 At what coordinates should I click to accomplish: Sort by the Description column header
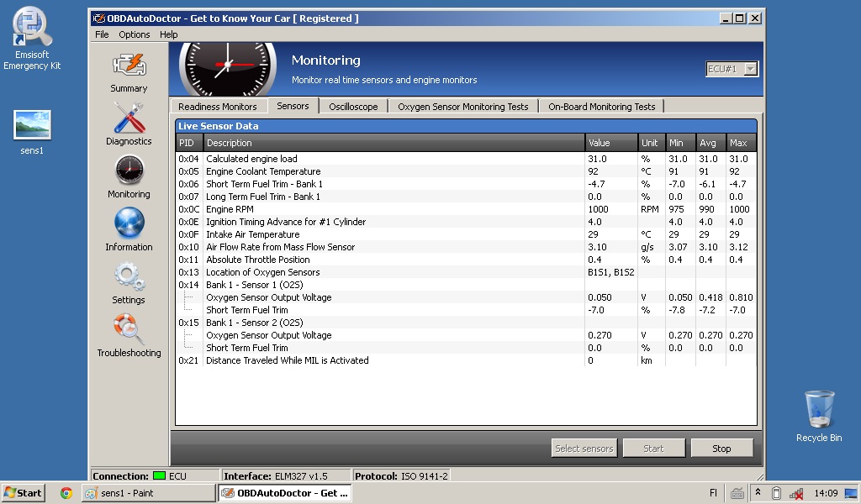pos(394,143)
